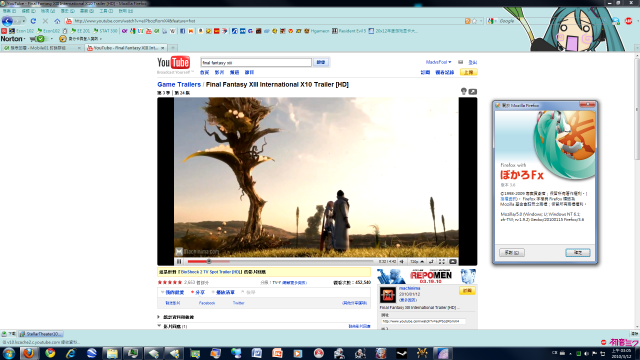This screenshot has width=640, height=360.
Task: Expand the statistics and data section
Action: [x=176, y=317]
